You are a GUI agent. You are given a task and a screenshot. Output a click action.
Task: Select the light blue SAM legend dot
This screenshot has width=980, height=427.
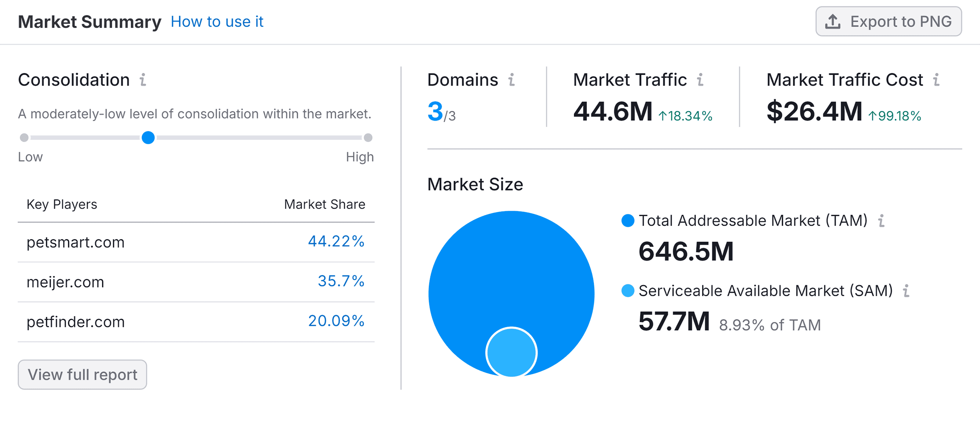coord(627,291)
